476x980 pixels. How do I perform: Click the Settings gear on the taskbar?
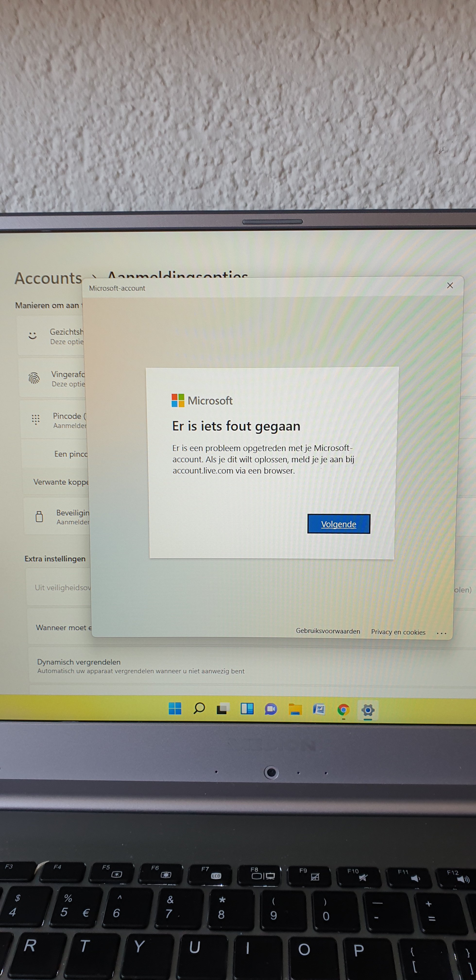tap(368, 710)
